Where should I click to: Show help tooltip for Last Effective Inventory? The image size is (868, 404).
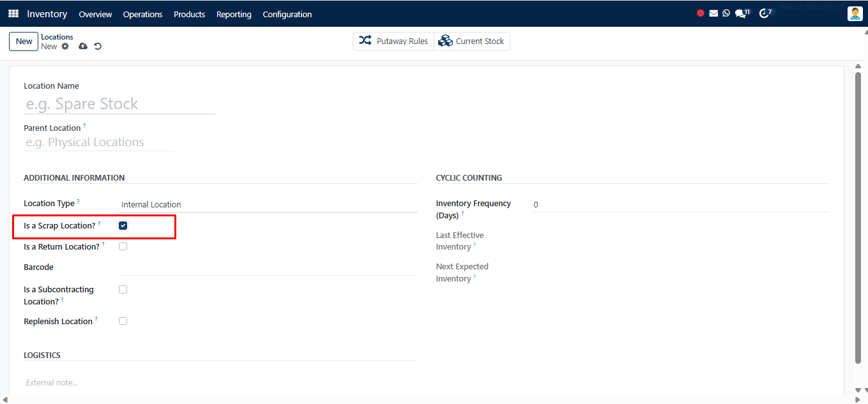coord(475,244)
